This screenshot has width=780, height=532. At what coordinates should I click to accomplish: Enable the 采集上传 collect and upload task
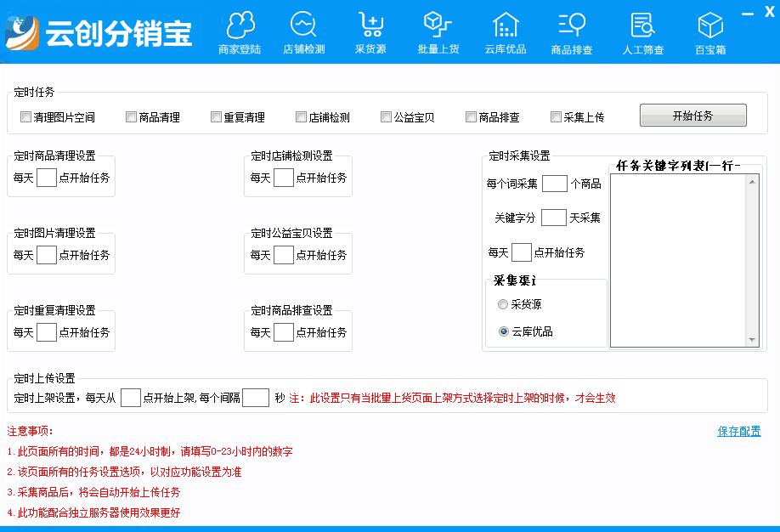556,116
